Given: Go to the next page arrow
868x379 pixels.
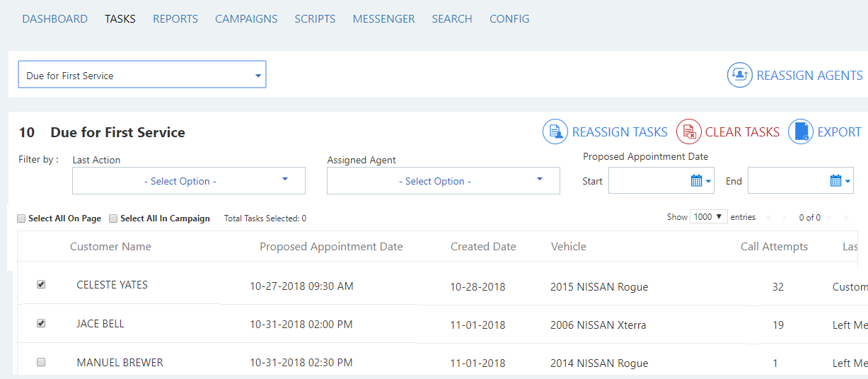Looking at the screenshot, I should point(829,218).
